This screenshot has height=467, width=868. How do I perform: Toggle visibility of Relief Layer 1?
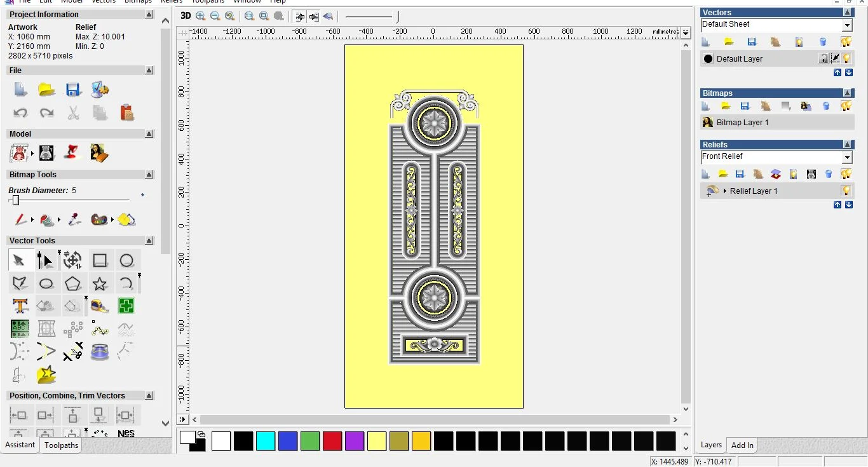846,191
